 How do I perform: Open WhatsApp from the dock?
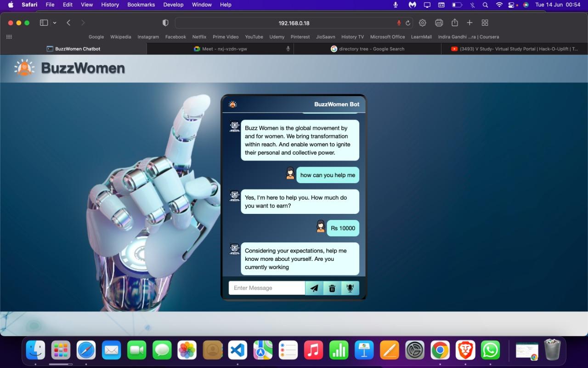pos(490,351)
